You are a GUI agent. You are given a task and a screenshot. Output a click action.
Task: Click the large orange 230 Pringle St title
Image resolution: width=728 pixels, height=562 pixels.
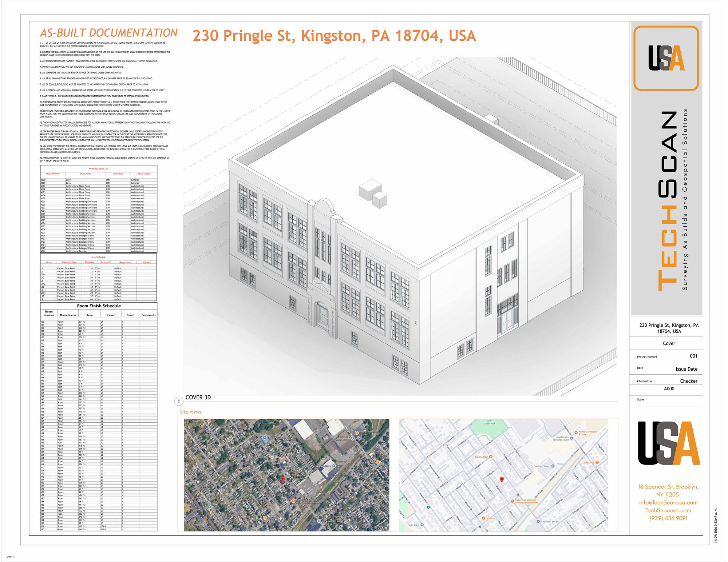(334, 36)
